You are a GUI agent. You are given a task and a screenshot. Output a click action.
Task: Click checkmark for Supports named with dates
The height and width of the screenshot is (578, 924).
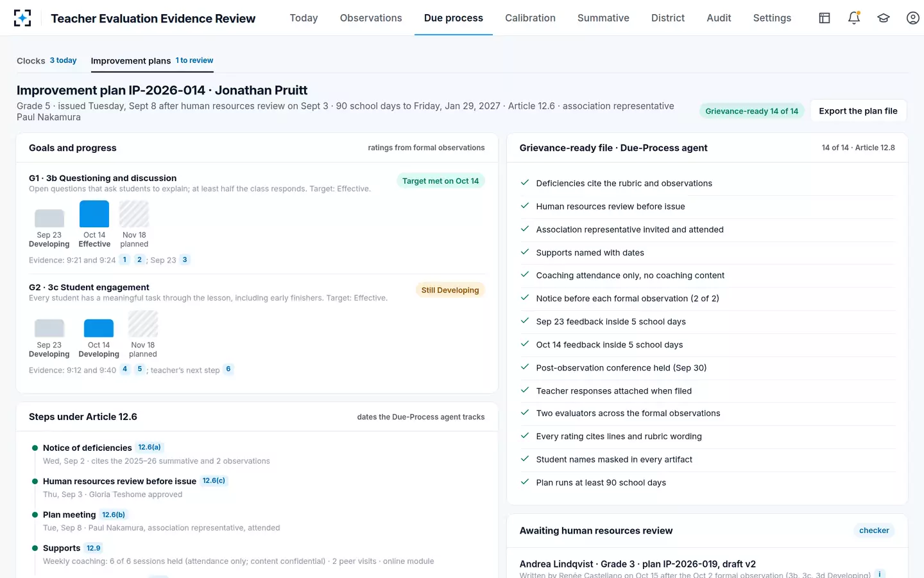pos(524,252)
